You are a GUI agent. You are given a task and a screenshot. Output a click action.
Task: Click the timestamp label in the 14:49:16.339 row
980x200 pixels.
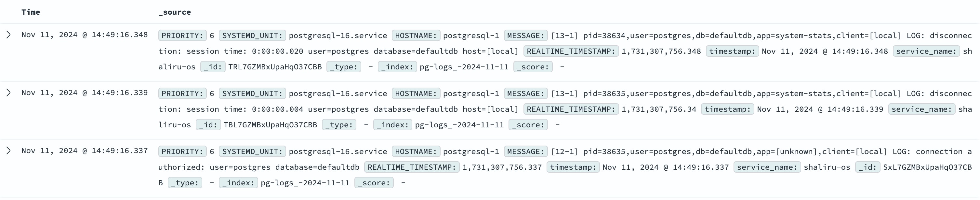tap(727, 109)
